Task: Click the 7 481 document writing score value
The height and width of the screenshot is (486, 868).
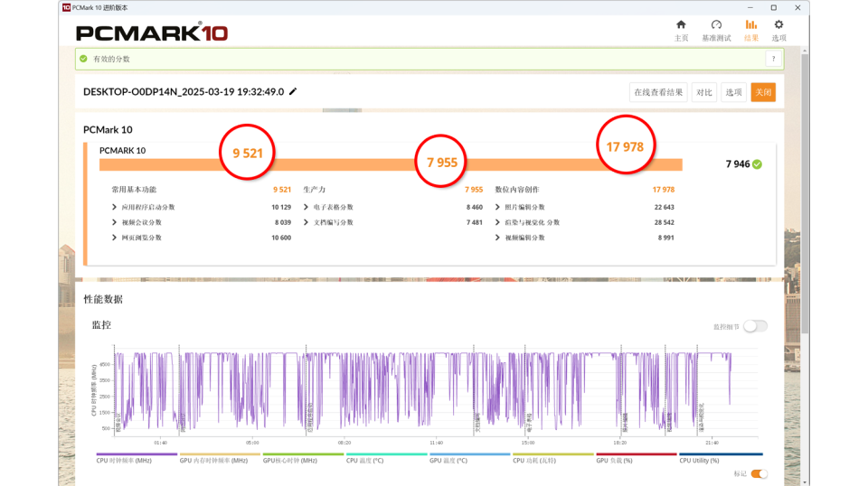Action: [x=475, y=222]
